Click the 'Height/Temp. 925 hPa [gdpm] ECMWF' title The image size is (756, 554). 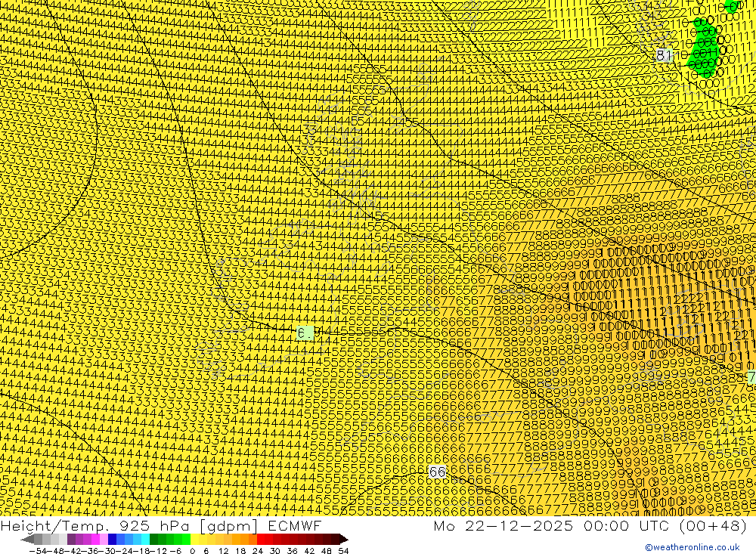click(x=160, y=525)
